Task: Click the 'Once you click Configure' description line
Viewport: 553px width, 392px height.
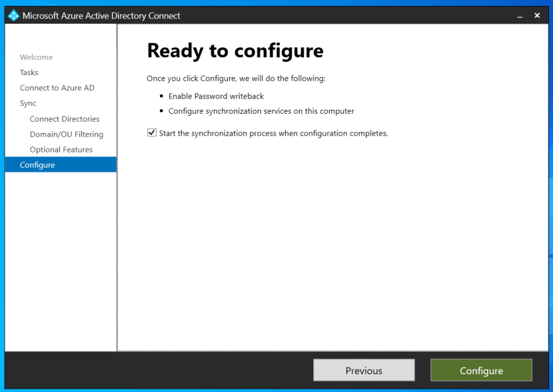Action: coord(236,79)
